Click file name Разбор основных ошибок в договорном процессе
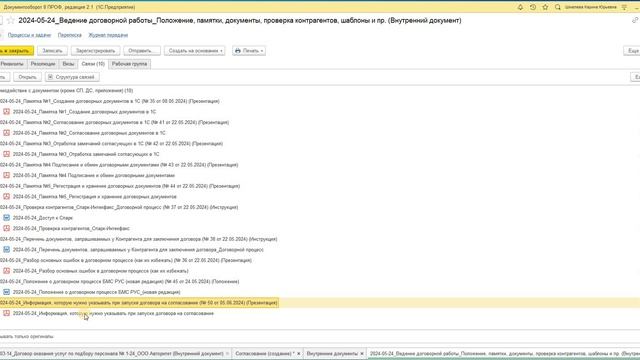The image size is (640, 360). click(100, 271)
